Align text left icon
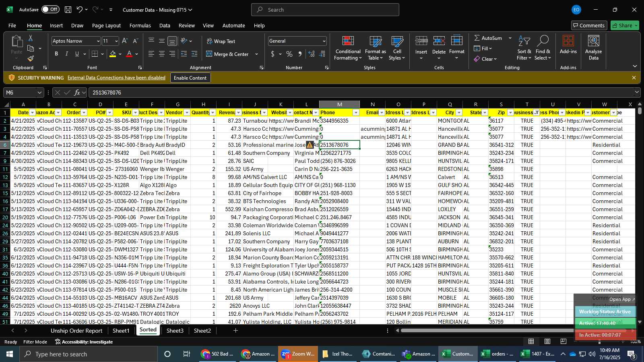644x362 pixels. pos(151,54)
